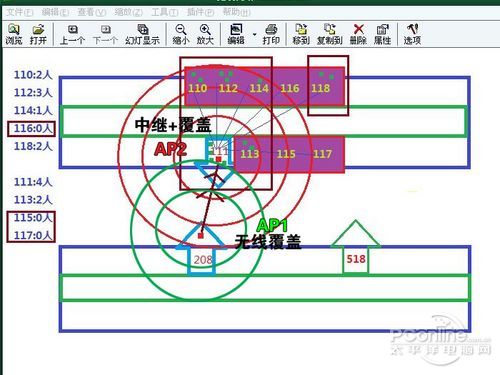Click the 编辑 (Edit) toolbar icon

(x=236, y=34)
